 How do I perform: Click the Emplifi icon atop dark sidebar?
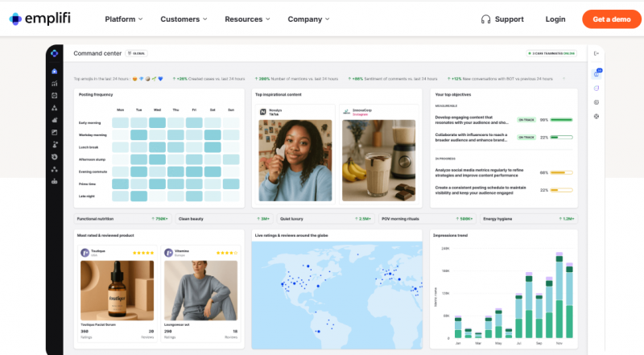coord(54,54)
